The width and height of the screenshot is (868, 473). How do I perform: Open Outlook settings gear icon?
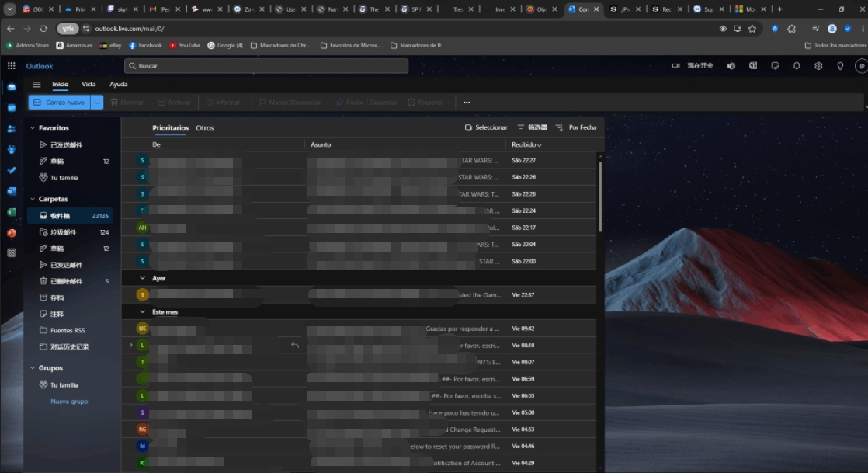click(818, 66)
